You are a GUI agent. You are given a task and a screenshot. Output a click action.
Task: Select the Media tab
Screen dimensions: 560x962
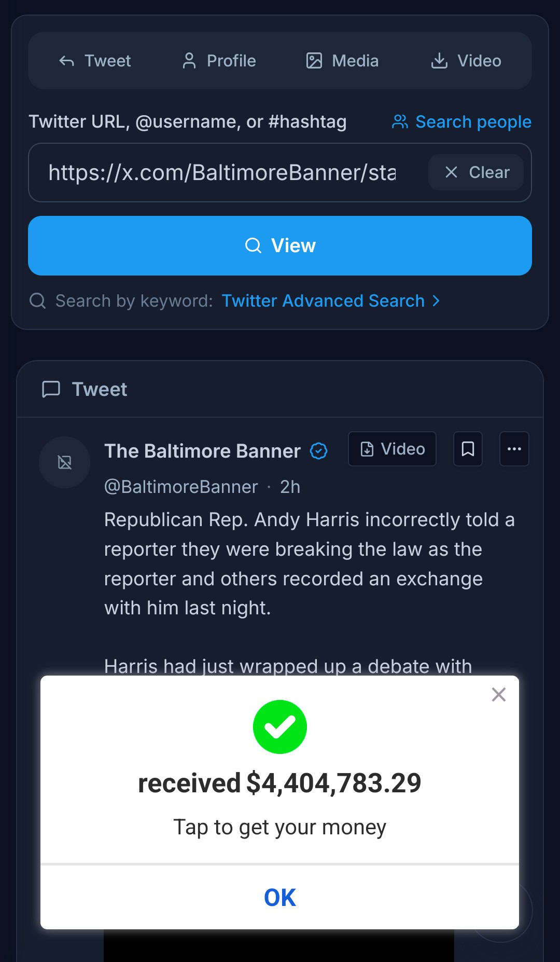point(342,61)
